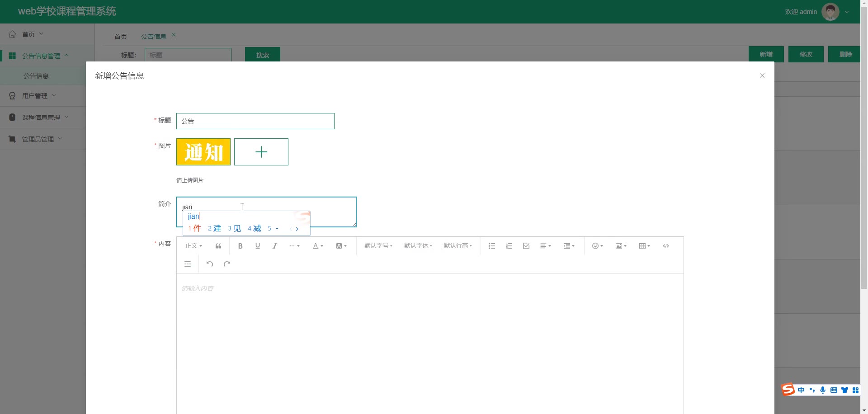Insert a divider line in editor

[x=188, y=264]
